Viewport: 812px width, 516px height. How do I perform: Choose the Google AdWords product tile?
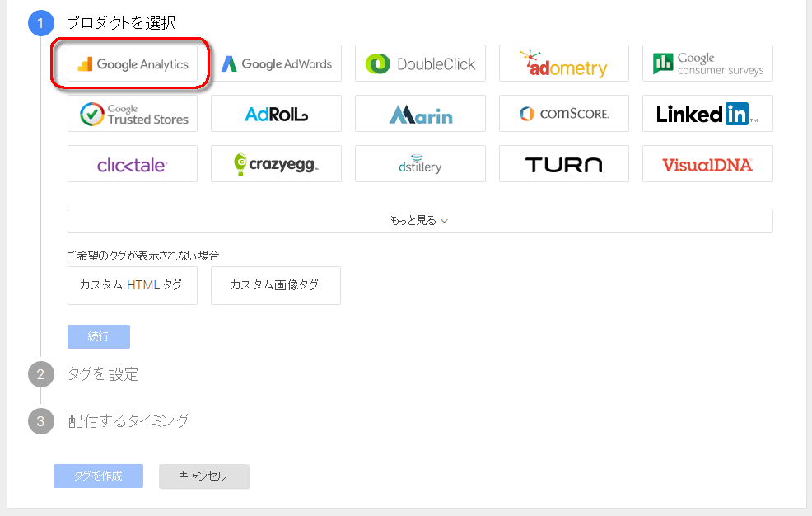(276, 63)
